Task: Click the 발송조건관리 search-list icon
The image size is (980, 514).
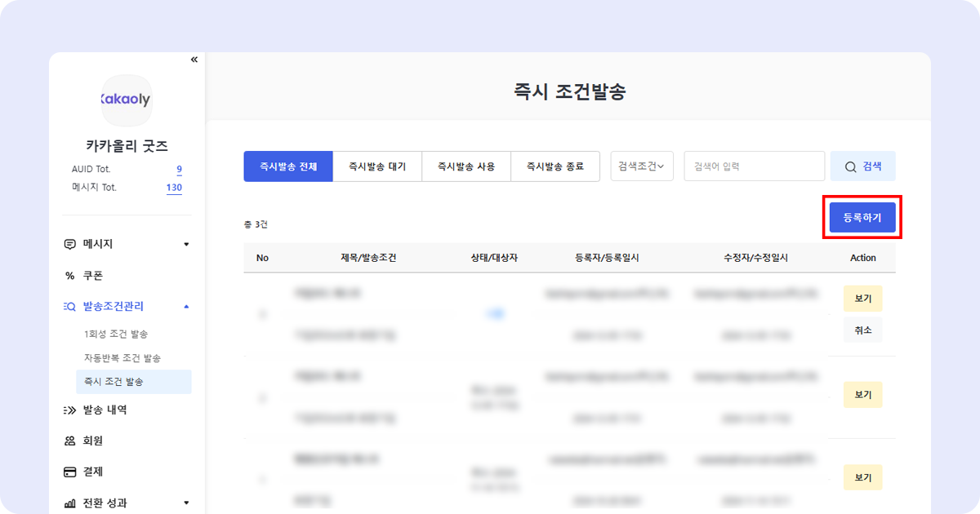Action: coord(70,307)
